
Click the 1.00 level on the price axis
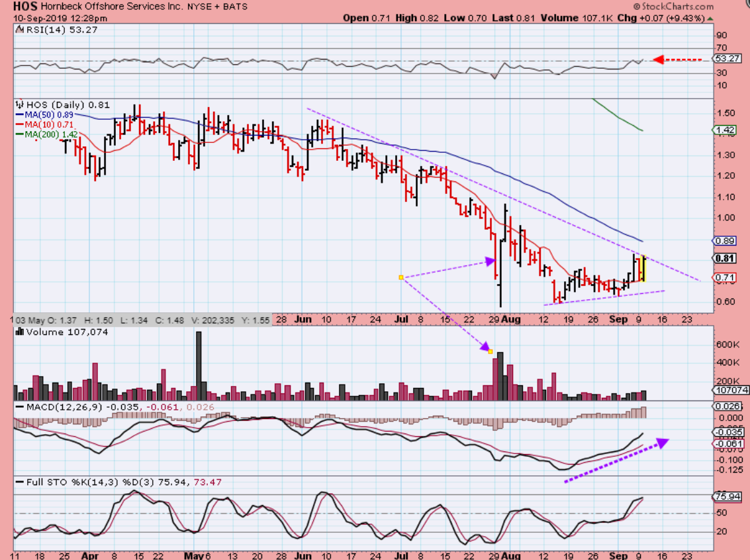coord(726,218)
